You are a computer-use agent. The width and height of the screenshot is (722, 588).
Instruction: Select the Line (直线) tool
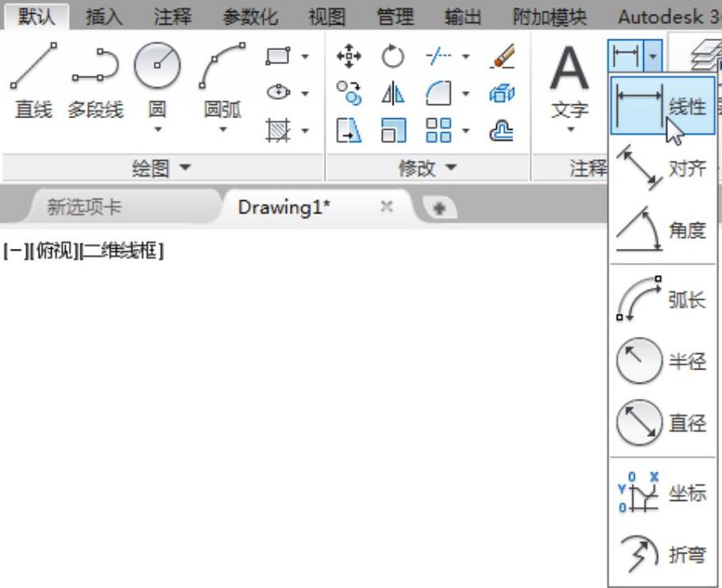[x=33, y=80]
